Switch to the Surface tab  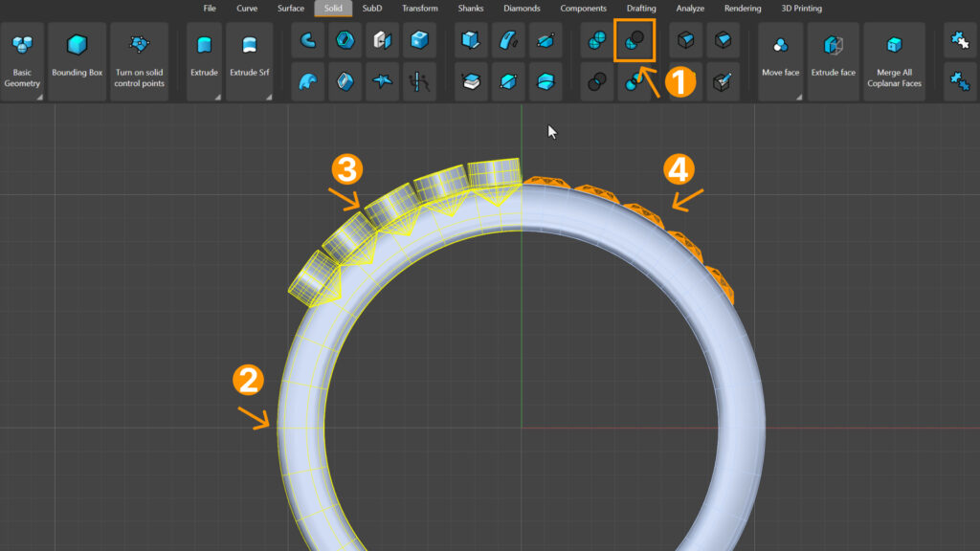click(x=291, y=8)
